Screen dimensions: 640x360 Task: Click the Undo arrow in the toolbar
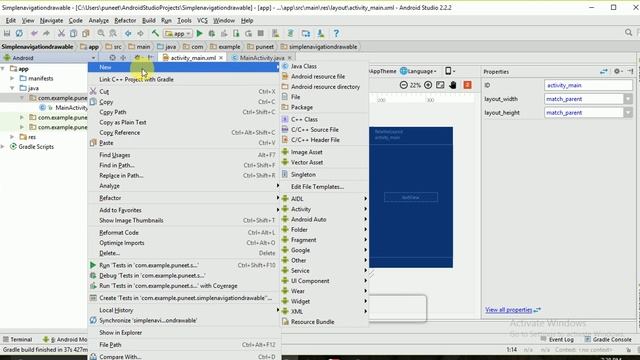pyautogui.click(x=34, y=33)
